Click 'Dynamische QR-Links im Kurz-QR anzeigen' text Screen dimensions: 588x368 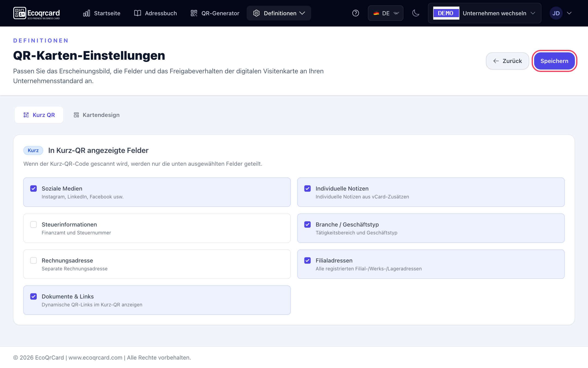coord(92,304)
